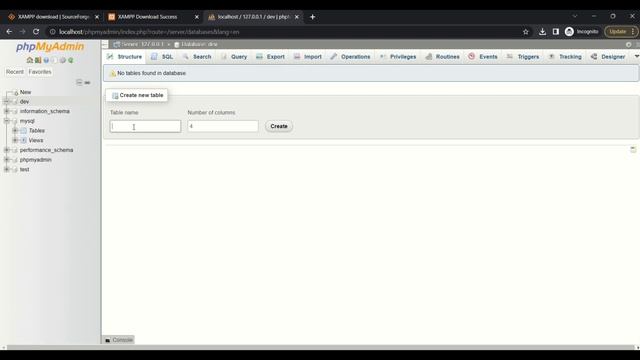The width and height of the screenshot is (640, 360).
Task: Switch to the Events tab
Action: tap(483, 57)
